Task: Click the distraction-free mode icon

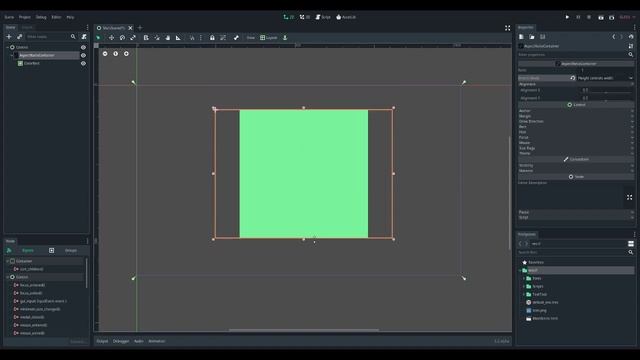Action: tap(507, 28)
